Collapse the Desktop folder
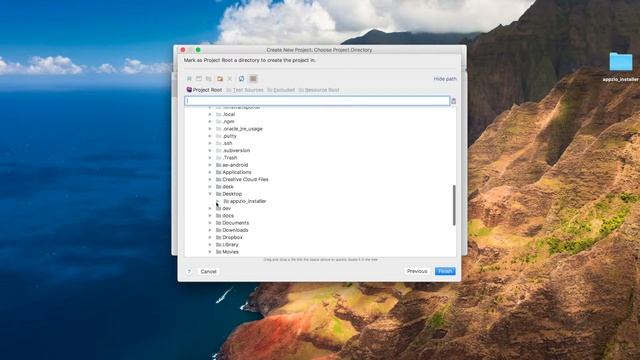The width and height of the screenshot is (640, 360). point(210,194)
